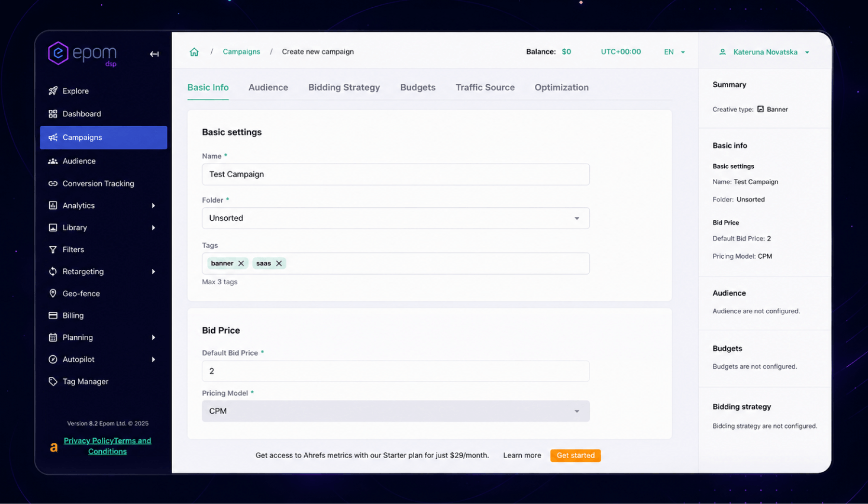Click the Filters funnel icon
Image resolution: width=868 pixels, height=504 pixels.
pyautogui.click(x=53, y=250)
